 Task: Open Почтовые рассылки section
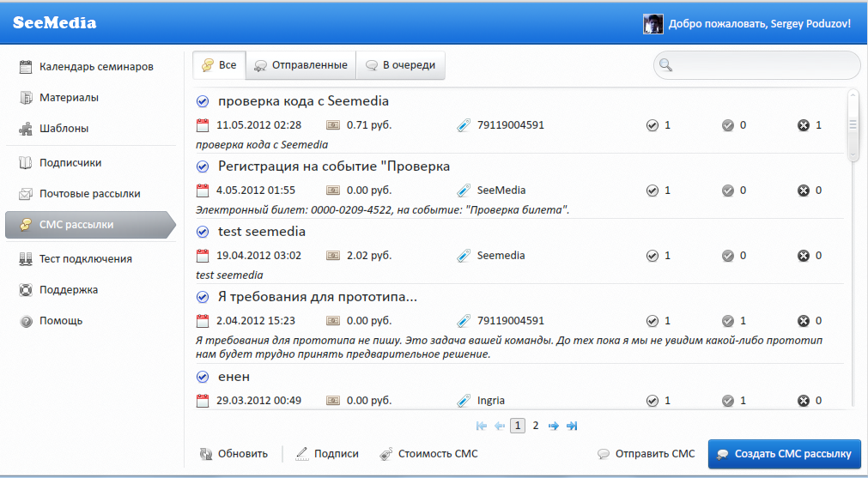coord(80,194)
